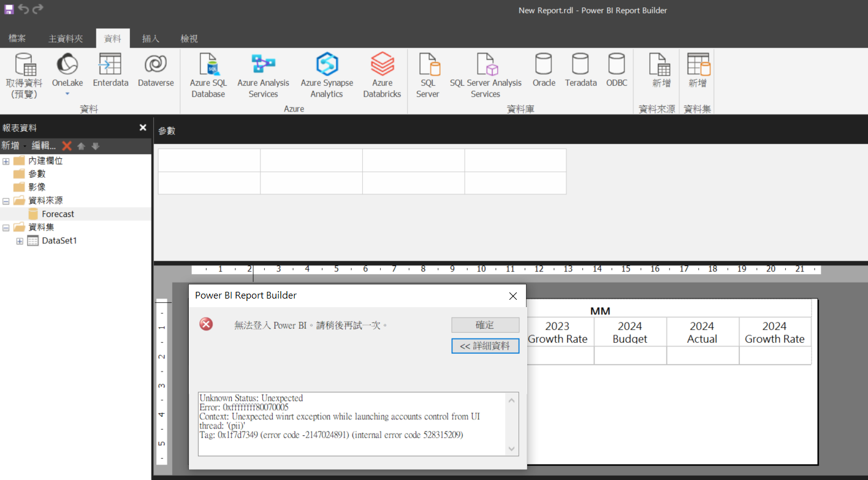
Task: Add new dataset with 新增 icon
Action: [x=698, y=70]
